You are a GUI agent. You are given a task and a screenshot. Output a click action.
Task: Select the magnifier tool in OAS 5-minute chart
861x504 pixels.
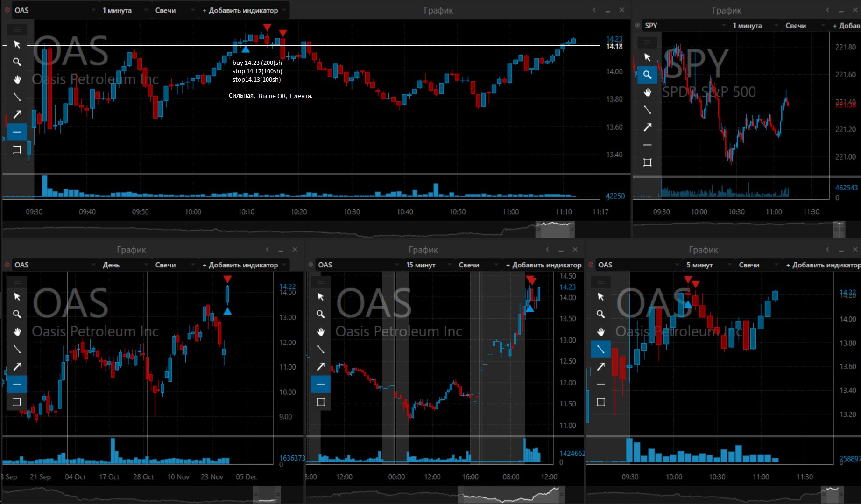tap(601, 314)
